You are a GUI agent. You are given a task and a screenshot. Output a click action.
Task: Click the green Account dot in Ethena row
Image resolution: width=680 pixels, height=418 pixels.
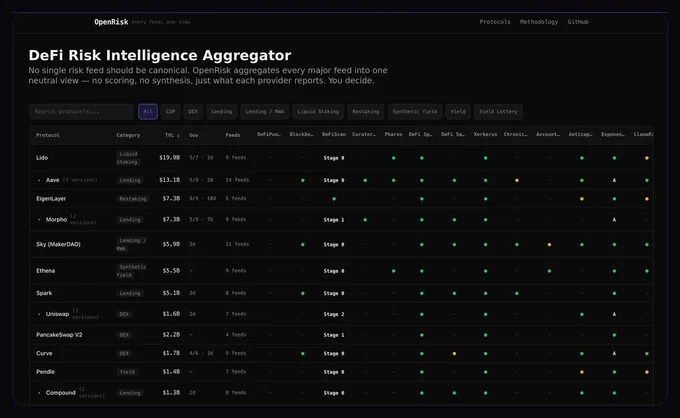coord(549,271)
